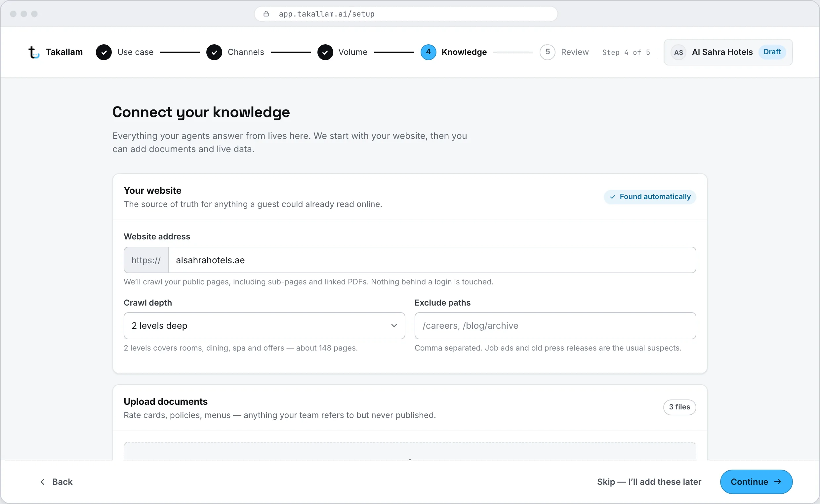
Task: Open the Crawl depth dropdown
Action: click(264, 326)
